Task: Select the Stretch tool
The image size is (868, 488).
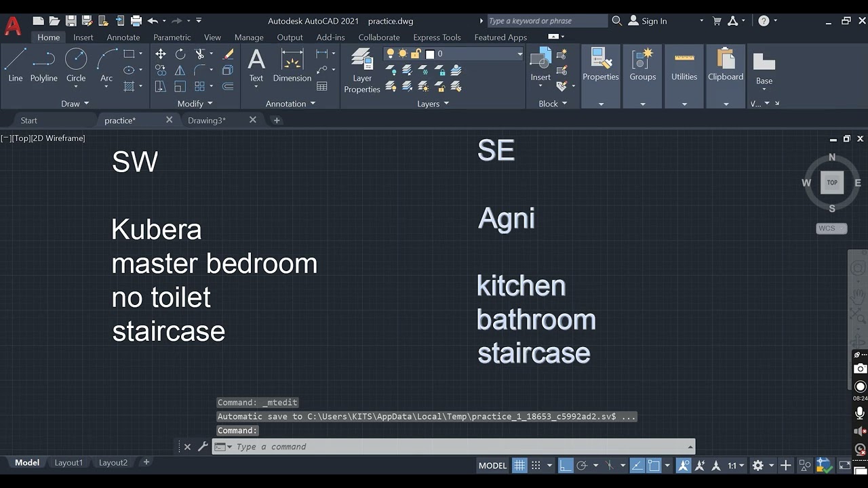Action: click(x=161, y=86)
